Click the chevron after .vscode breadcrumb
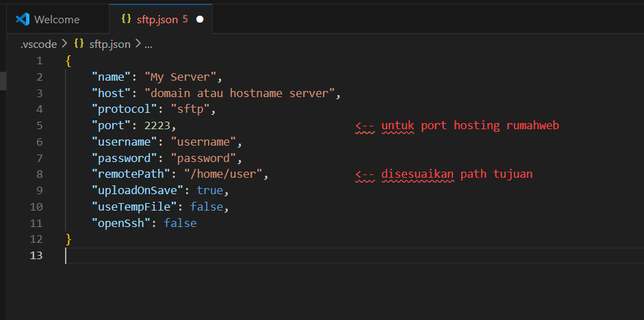 click(x=65, y=44)
